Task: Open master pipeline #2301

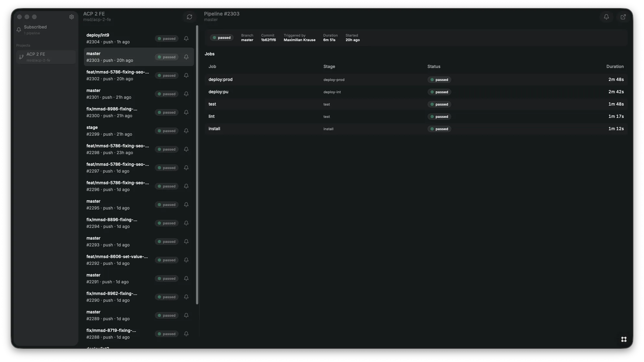Action: [x=139, y=94]
